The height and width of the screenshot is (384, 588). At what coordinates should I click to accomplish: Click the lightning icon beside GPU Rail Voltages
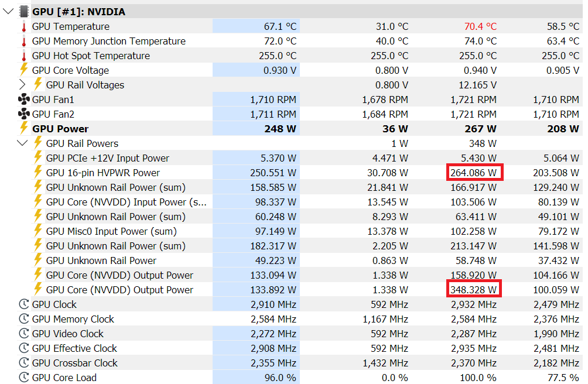tap(37, 84)
